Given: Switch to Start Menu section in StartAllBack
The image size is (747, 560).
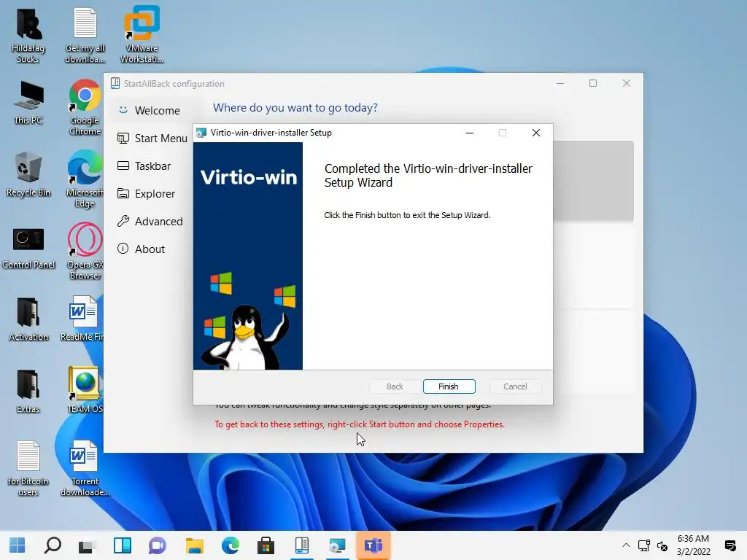Looking at the screenshot, I should (152, 138).
